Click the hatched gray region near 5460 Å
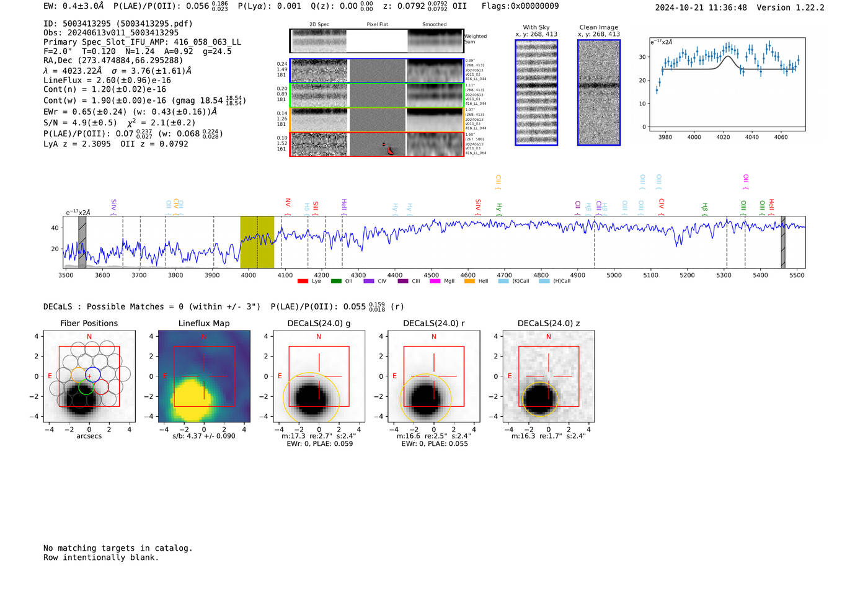 click(x=782, y=242)
